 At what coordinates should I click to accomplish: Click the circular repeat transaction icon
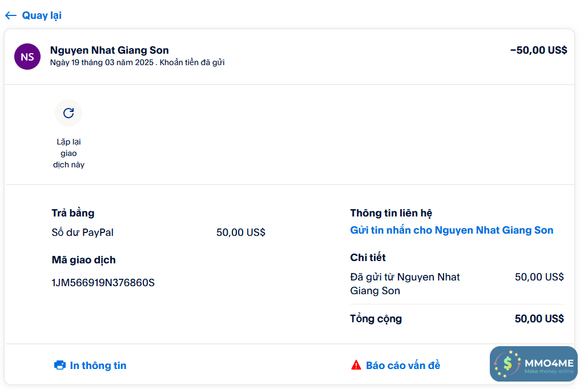click(69, 113)
